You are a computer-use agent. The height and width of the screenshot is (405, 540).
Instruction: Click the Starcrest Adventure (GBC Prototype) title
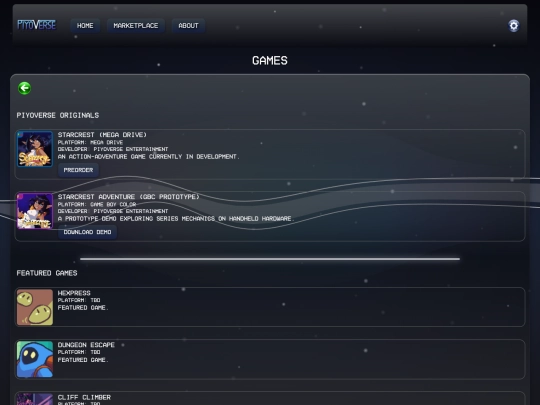(128, 197)
